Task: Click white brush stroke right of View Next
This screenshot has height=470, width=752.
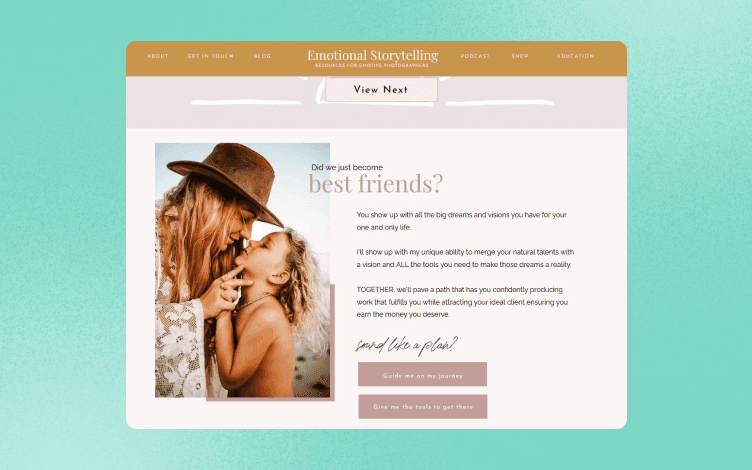Action: pos(500,102)
